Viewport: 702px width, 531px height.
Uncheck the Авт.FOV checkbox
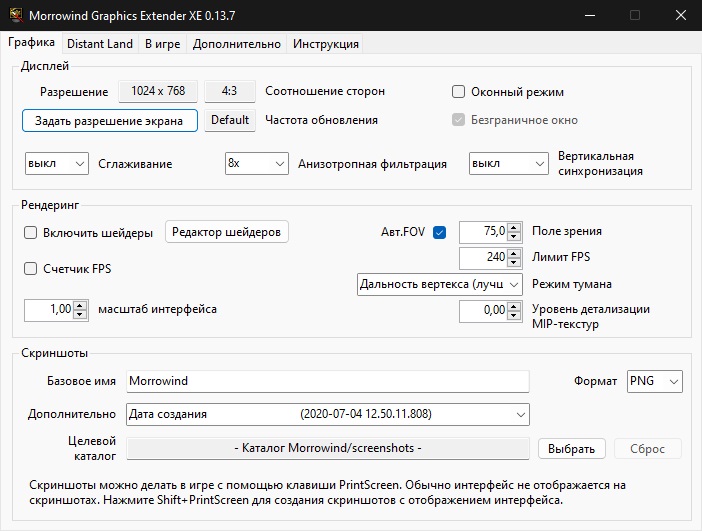439,233
